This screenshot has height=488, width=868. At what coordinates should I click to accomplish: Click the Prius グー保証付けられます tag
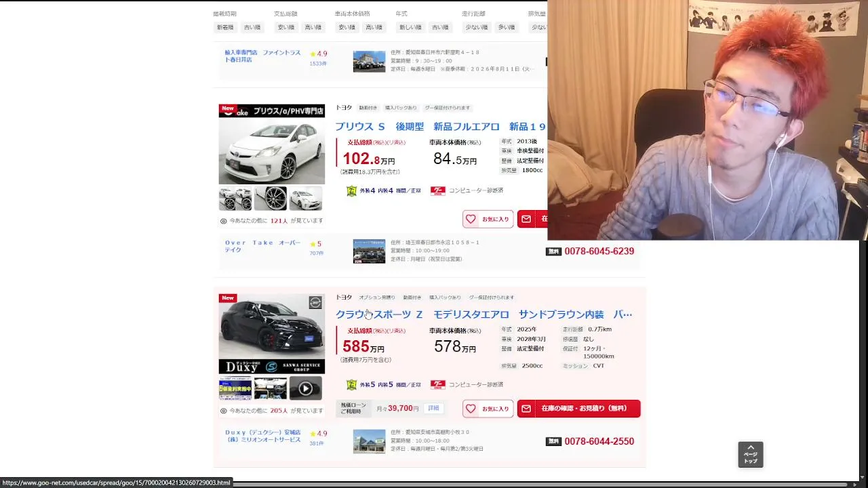point(448,108)
